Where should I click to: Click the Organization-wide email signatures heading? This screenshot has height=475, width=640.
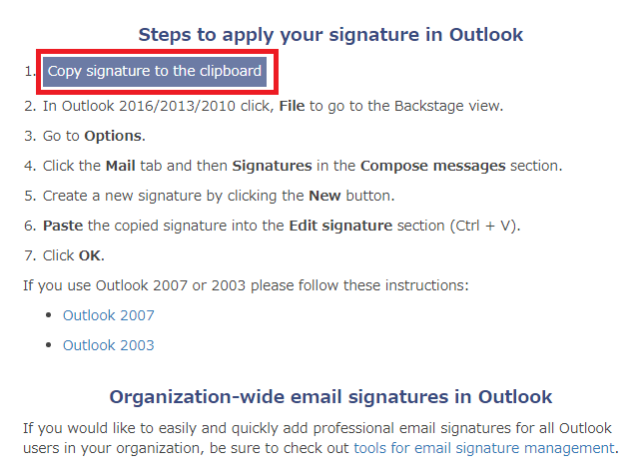331,396
